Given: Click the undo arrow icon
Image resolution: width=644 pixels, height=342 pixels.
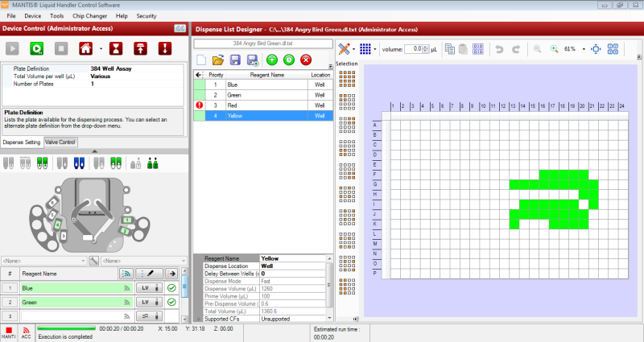Looking at the screenshot, I should pyautogui.click(x=499, y=49).
